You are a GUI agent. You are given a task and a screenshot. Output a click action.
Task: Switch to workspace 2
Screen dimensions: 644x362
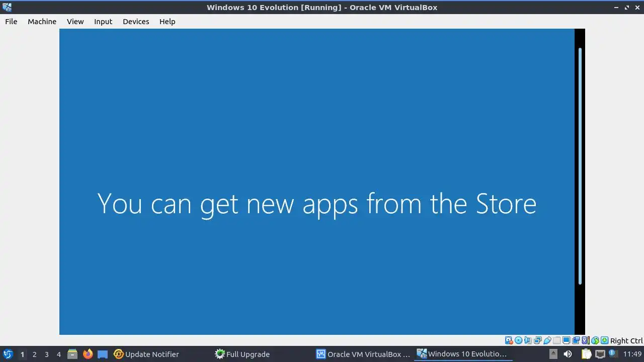(34, 354)
